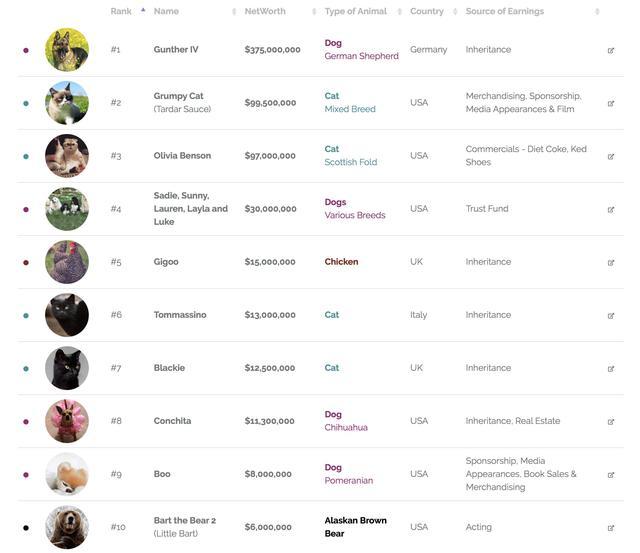
Task: Sort by Source of Earnings header
Action: point(505,11)
